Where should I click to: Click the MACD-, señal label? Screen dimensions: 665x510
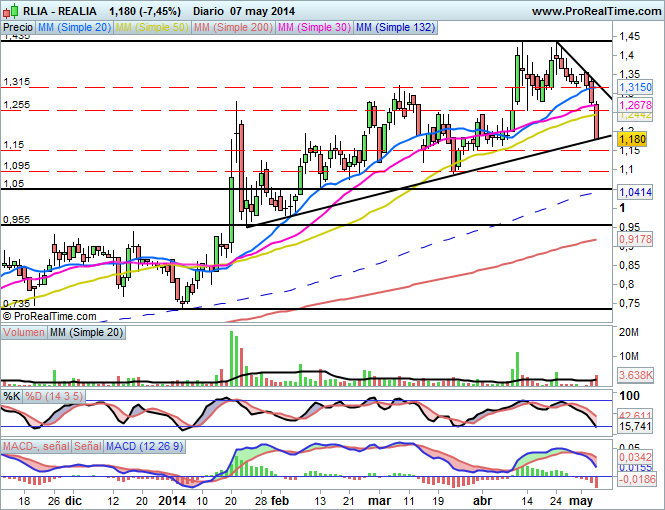(x=35, y=445)
